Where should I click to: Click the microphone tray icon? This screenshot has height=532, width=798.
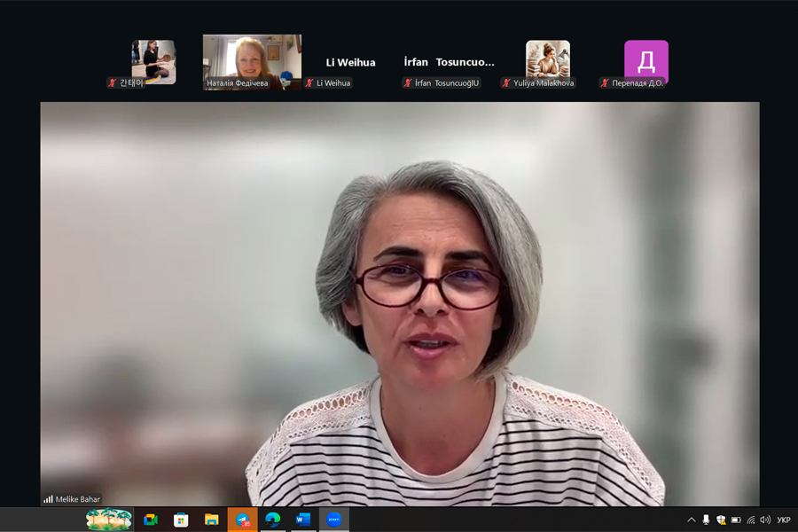[x=706, y=520]
